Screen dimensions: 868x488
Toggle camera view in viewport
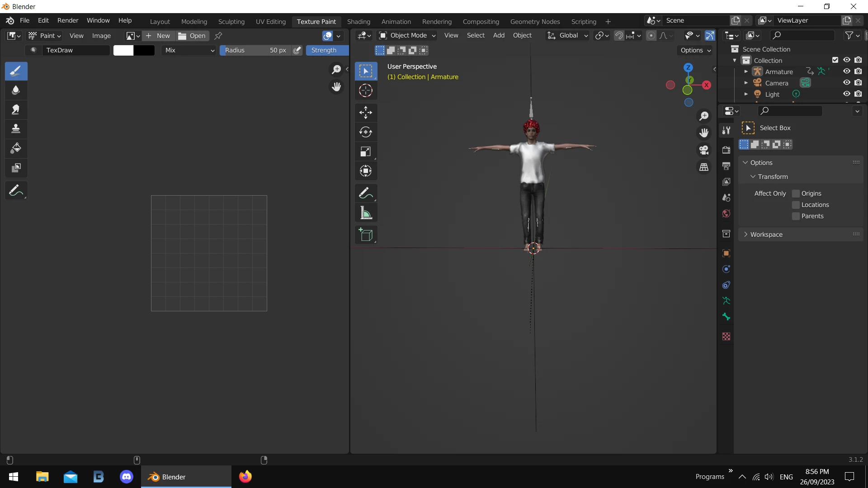tap(704, 150)
